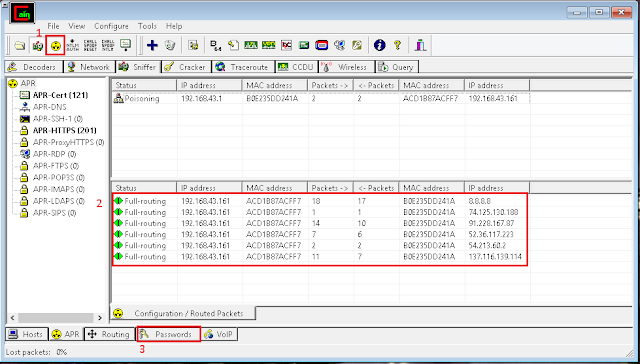
Task: Select APR-LDAPS (0) in the tree
Action: pyautogui.click(x=59, y=201)
